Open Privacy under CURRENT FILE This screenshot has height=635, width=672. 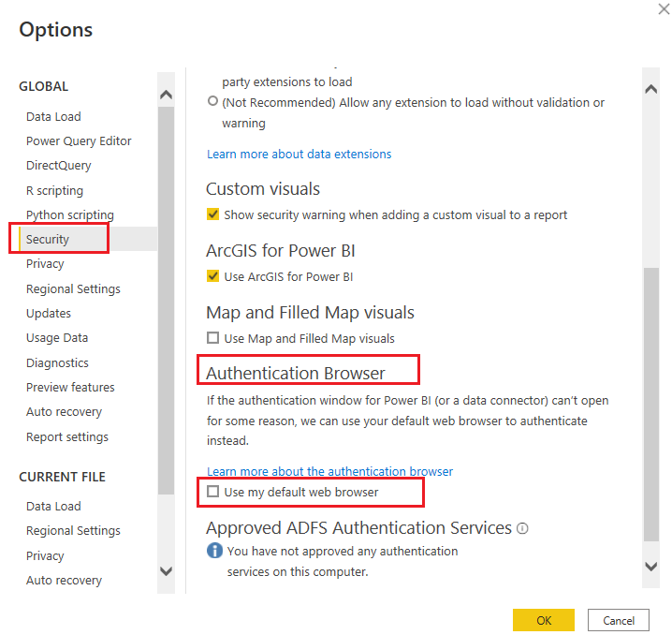pos(45,555)
